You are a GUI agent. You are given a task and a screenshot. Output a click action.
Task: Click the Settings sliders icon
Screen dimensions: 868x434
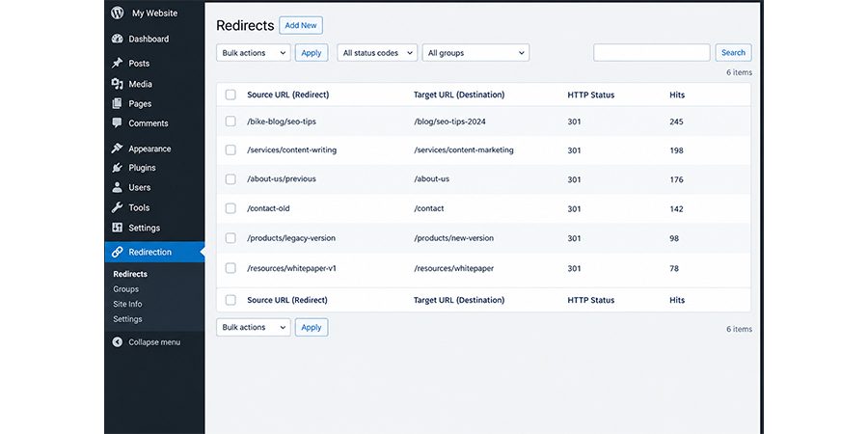pos(117,228)
